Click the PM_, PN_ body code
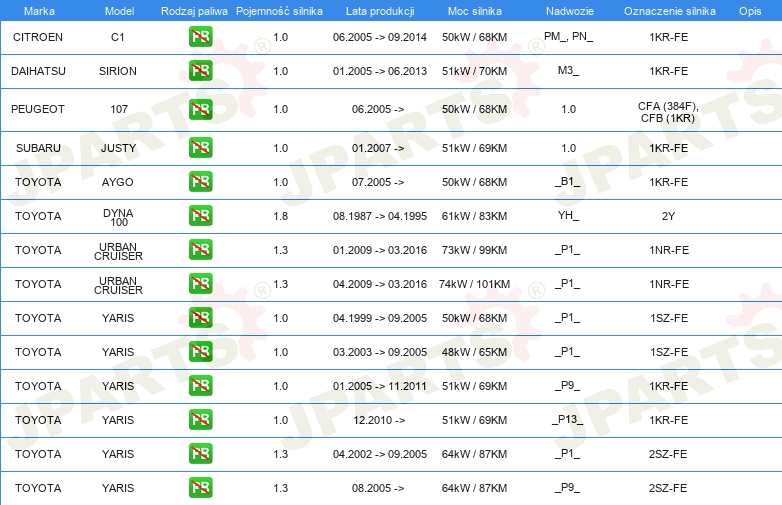The image size is (782, 505). (x=569, y=36)
